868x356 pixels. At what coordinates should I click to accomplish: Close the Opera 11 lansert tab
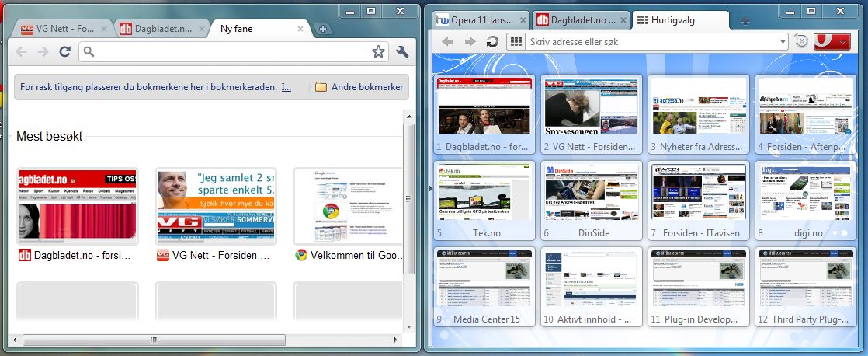(523, 20)
